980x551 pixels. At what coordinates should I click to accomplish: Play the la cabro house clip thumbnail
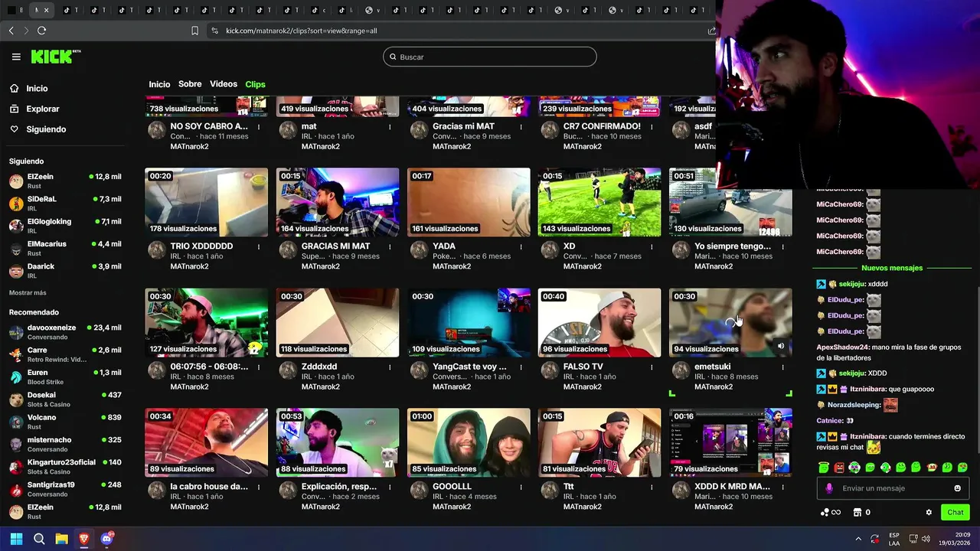(207, 442)
